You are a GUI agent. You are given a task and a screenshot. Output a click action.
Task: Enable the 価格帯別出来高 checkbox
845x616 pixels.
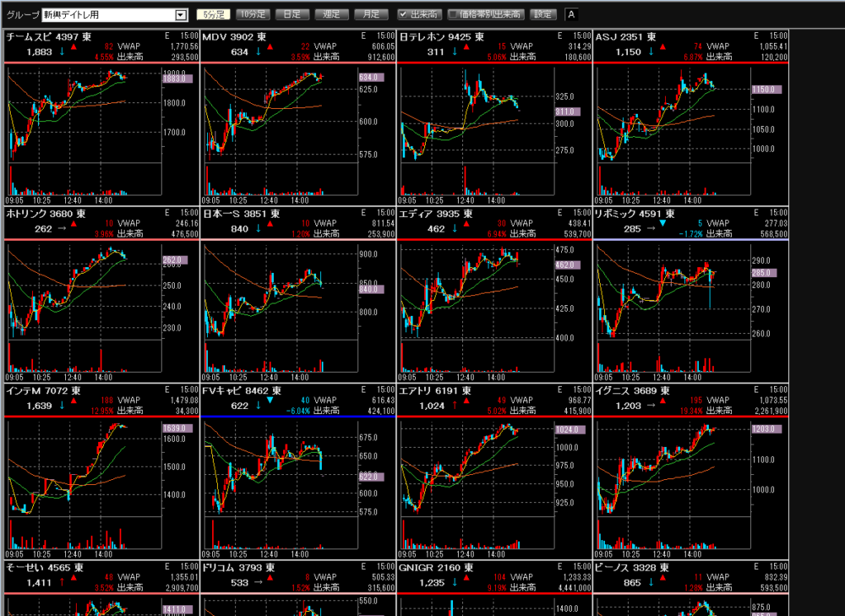click(x=453, y=14)
